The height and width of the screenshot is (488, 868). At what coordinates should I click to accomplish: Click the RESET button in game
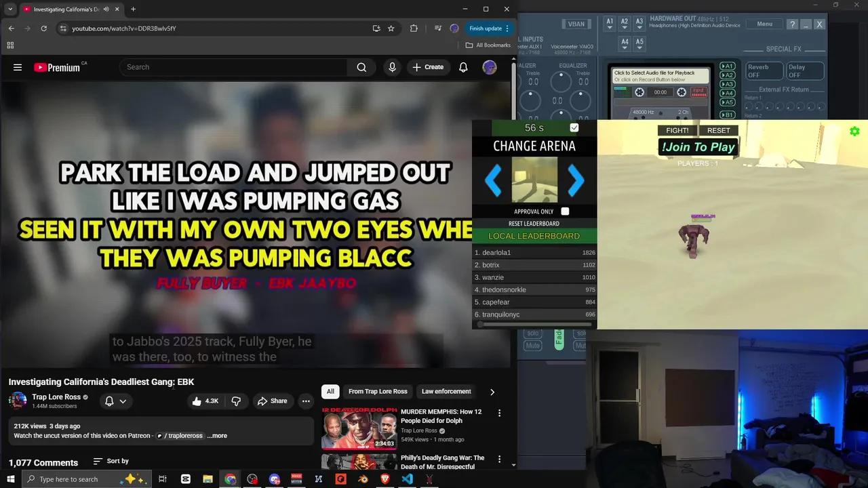click(719, 130)
